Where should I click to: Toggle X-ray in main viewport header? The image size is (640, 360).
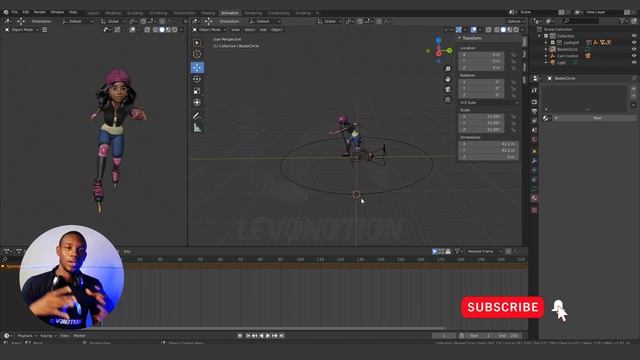pos(489,30)
